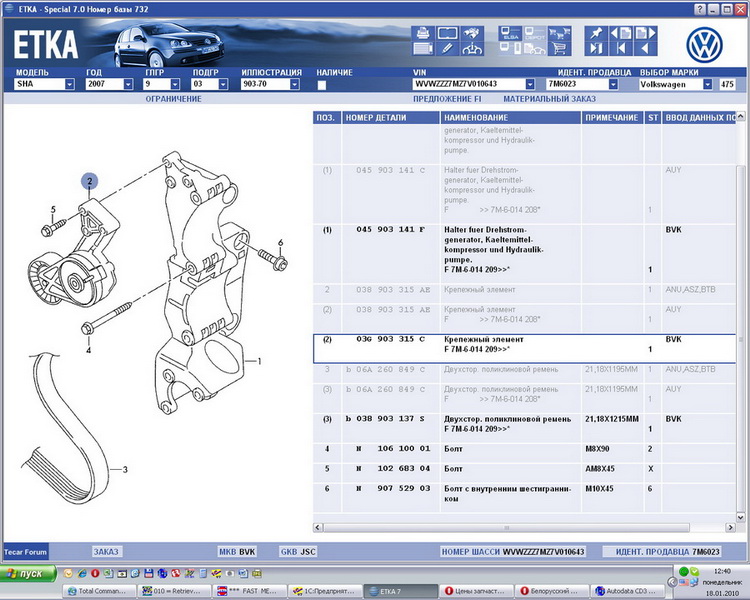Click the help question-mark button in title bar
Screen dimensions: 750x600
700,9
